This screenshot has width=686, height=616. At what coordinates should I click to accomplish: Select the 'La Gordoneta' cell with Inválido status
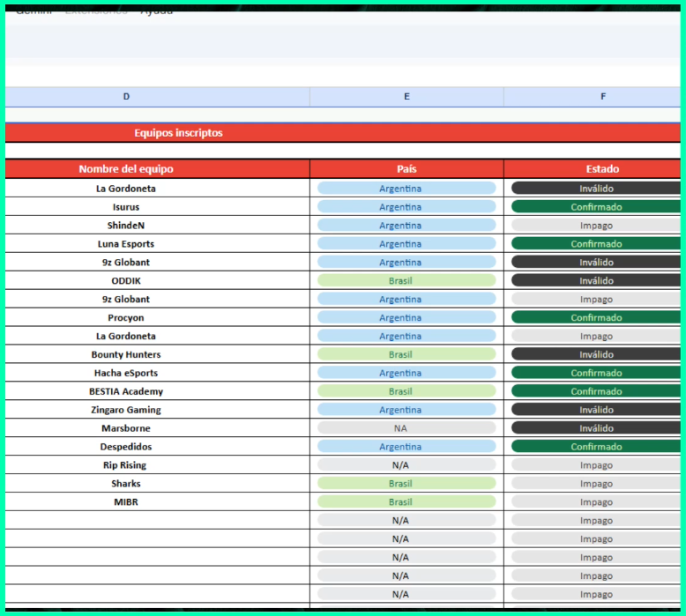click(158, 189)
